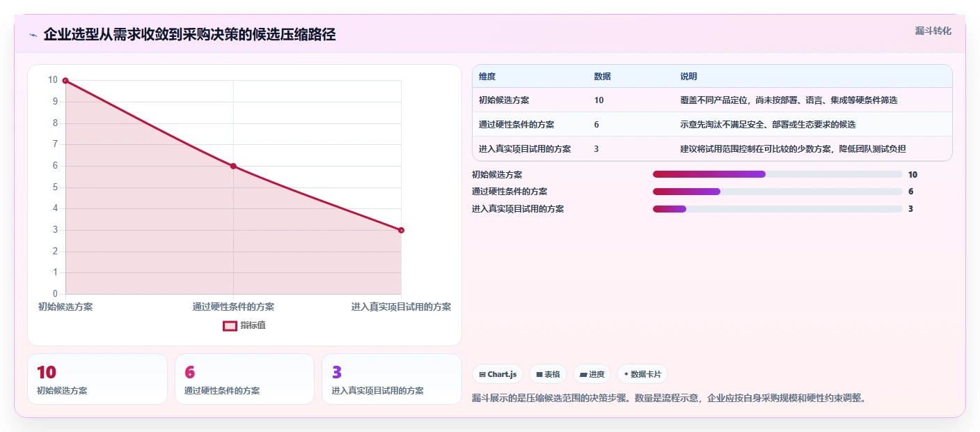
Task: Select the Chart.js tag
Action: [x=497, y=374]
